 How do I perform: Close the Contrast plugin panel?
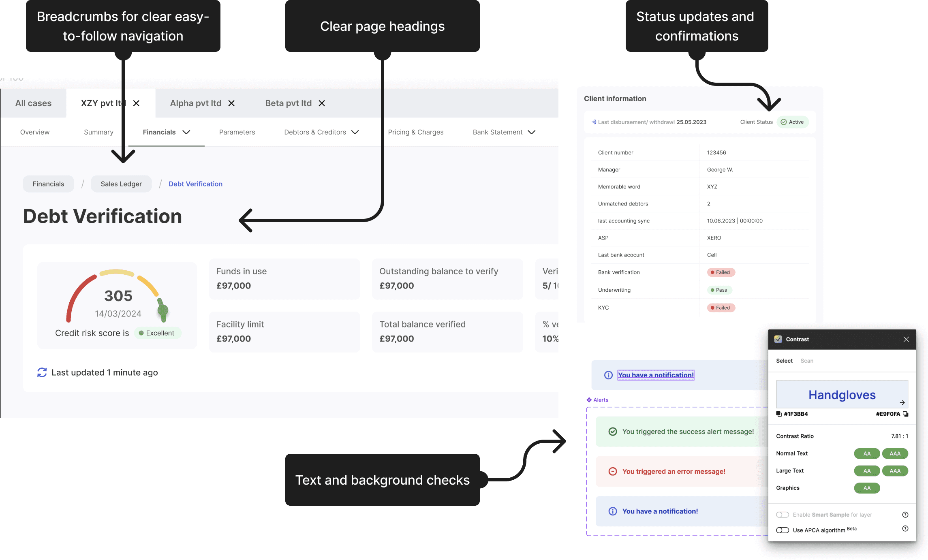coord(906,339)
